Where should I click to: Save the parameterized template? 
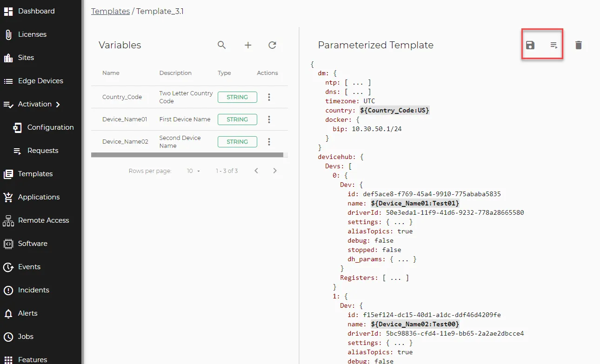530,45
